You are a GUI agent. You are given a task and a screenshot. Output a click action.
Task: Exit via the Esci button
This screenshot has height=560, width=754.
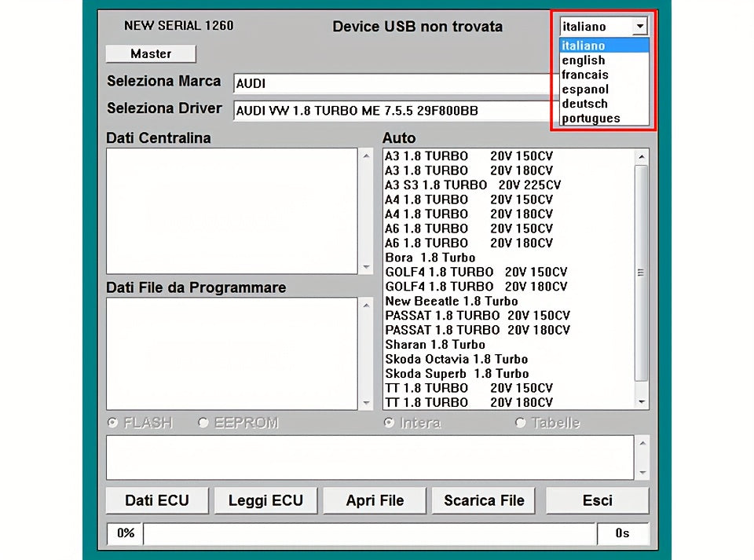(598, 500)
